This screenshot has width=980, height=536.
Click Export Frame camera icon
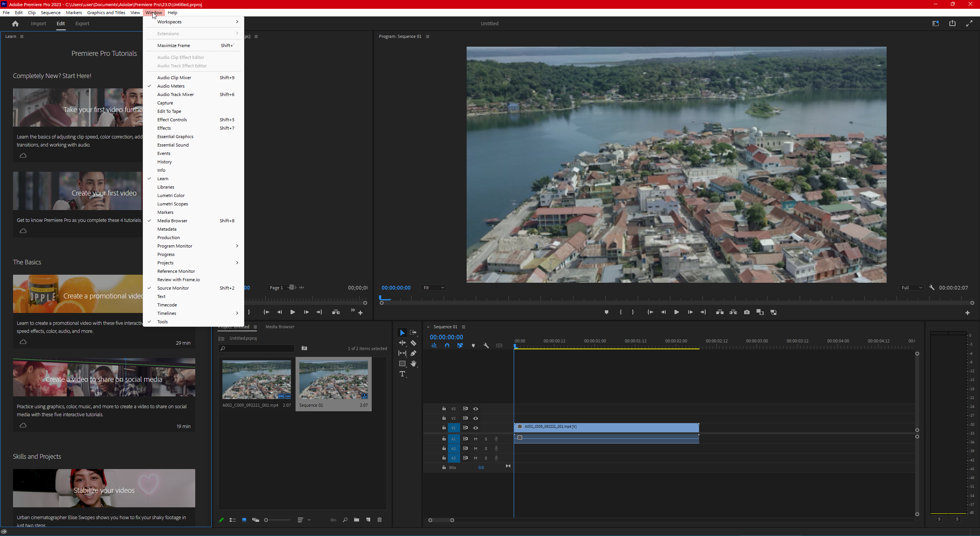(x=746, y=312)
